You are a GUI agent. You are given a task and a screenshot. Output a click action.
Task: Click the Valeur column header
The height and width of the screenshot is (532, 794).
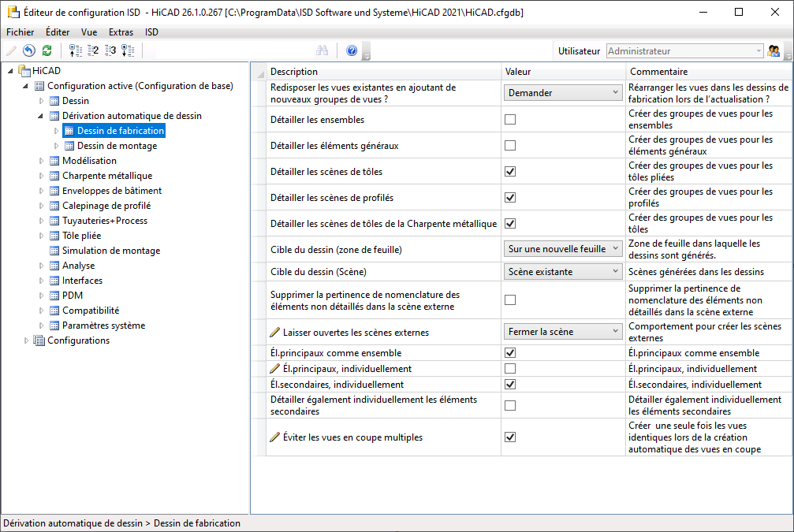click(x=563, y=72)
